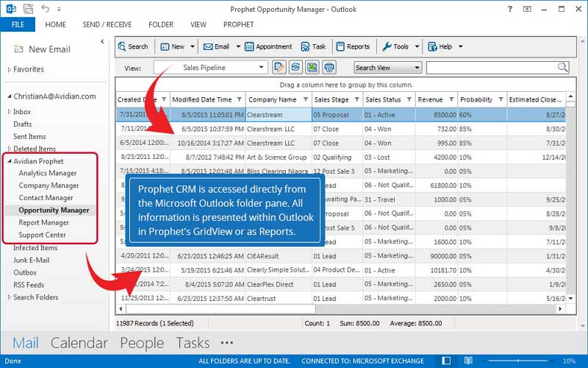Viewport: 588px width, 368px height.
Task: Click the Email toolbar button
Action: tap(216, 46)
